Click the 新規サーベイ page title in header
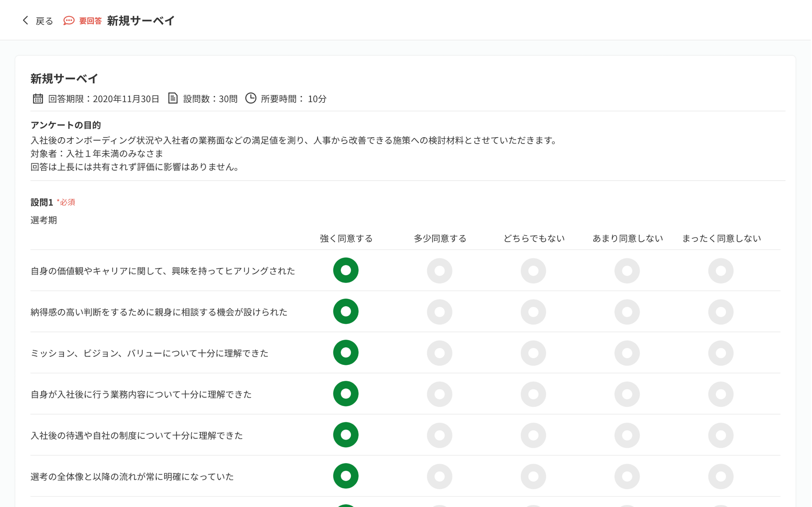Screen dimensions: 812x507 pyautogui.click(x=141, y=21)
